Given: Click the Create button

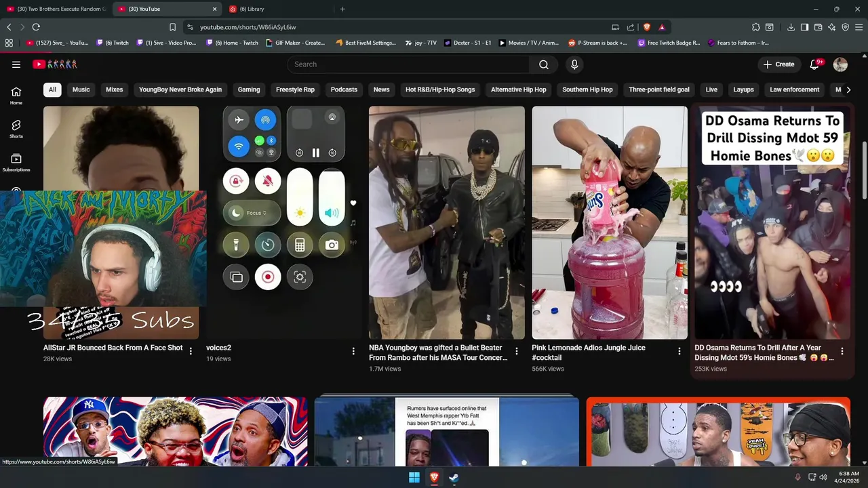Looking at the screenshot, I should [x=778, y=64].
